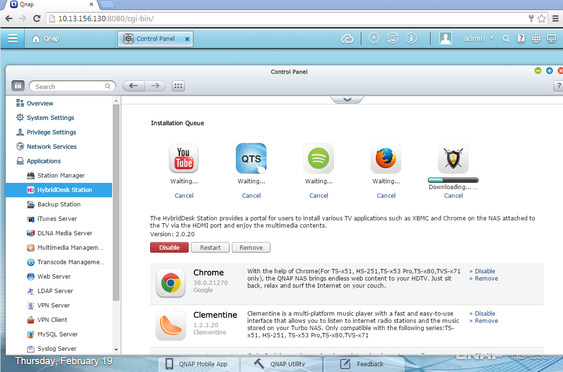Viewport: 563px width, 372px height.
Task: Select Backup Station item
Action: (x=59, y=204)
